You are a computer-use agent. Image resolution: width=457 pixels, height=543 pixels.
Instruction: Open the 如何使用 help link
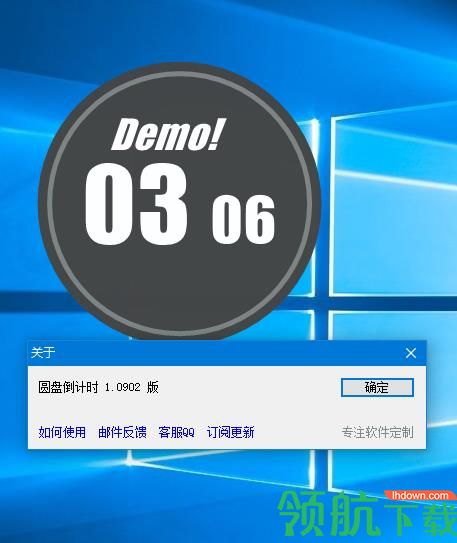(62, 432)
